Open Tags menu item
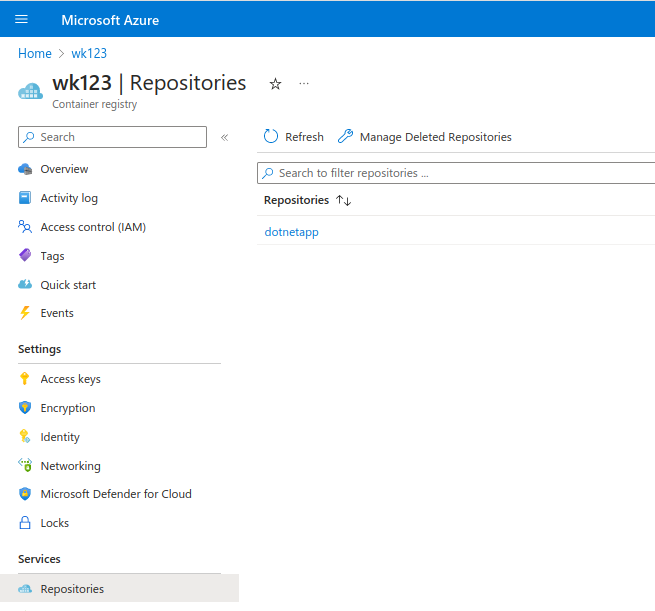The height and width of the screenshot is (611, 655). (x=52, y=256)
